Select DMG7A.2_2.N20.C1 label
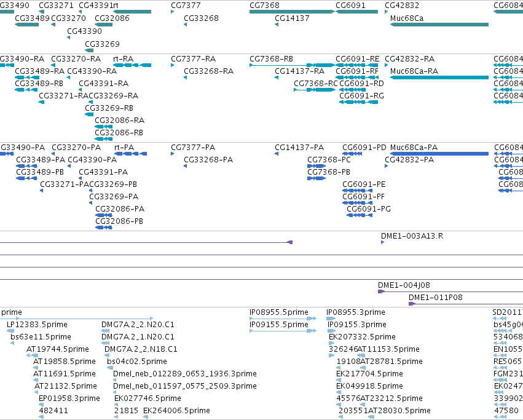This screenshot has height=420, width=523. tap(138, 325)
